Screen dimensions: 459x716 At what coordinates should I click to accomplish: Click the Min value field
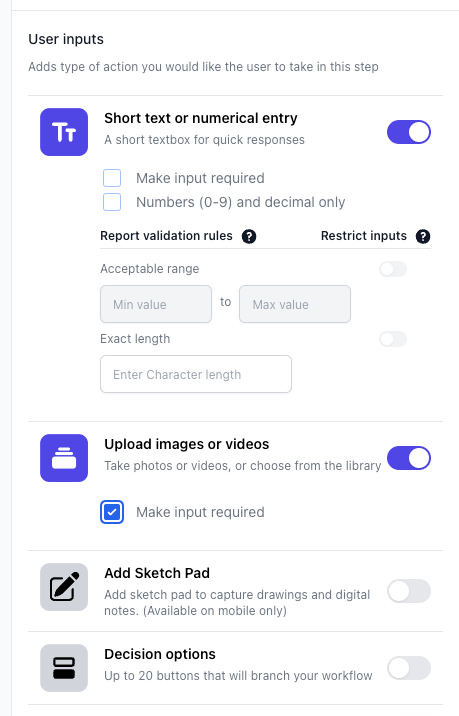tap(156, 304)
